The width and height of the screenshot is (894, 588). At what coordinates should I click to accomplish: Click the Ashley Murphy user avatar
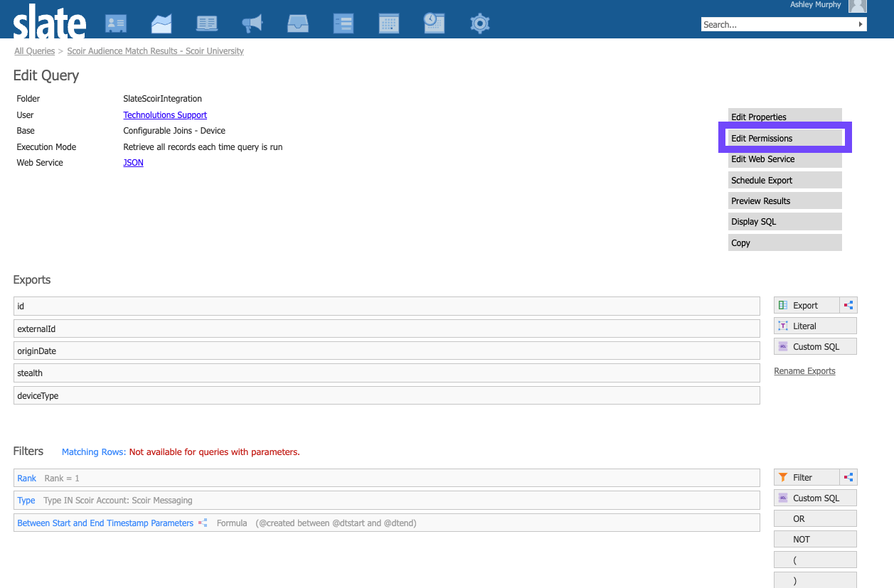click(857, 6)
